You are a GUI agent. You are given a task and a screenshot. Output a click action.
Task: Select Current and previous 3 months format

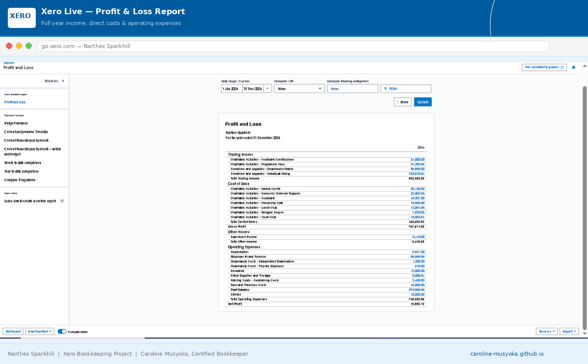(26, 132)
